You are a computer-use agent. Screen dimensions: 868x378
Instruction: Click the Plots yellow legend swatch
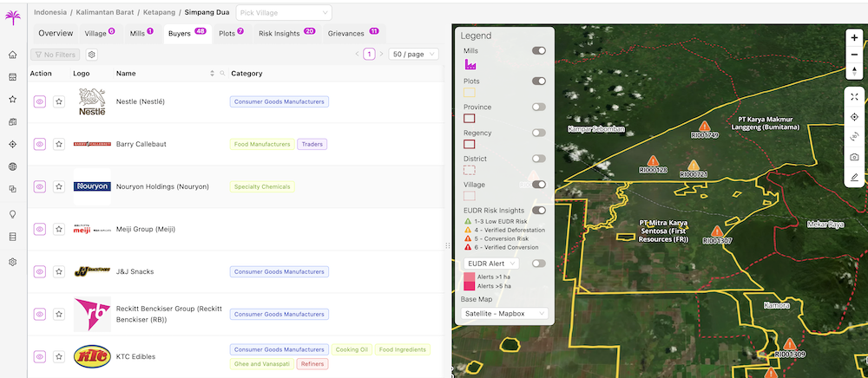(470, 93)
